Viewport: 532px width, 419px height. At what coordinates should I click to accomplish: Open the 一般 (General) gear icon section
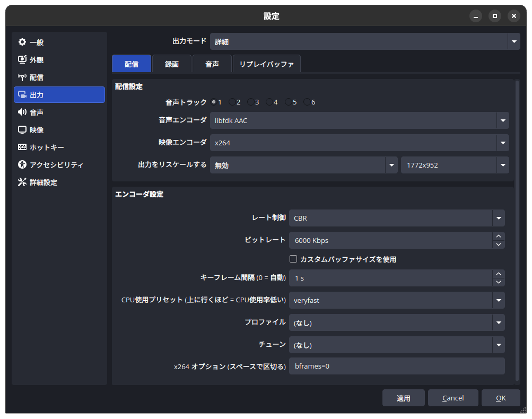22,42
